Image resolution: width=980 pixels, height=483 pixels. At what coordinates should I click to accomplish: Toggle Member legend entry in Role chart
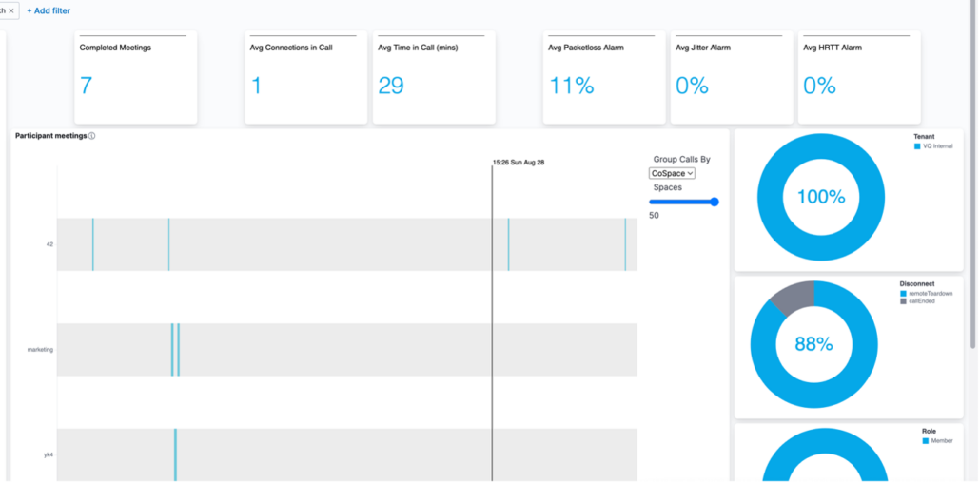coord(937,440)
